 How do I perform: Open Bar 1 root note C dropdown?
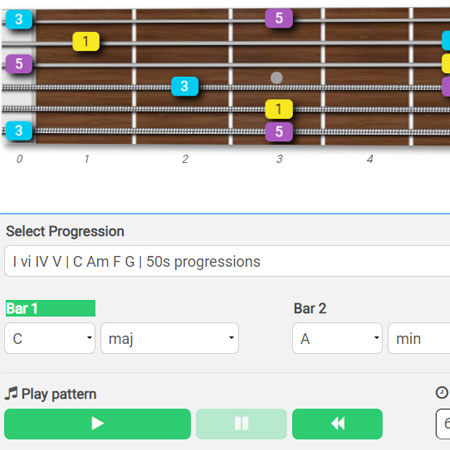(x=50, y=338)
